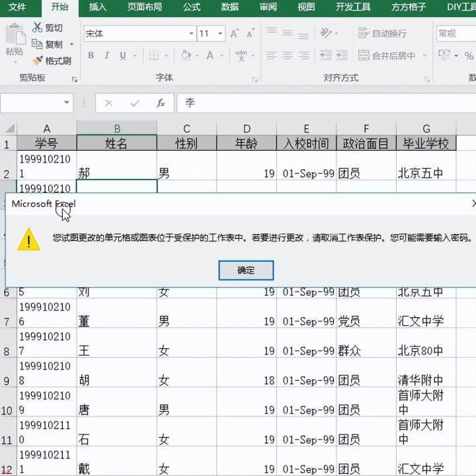
Task: Click align text right icon
Action: (303, 56)
